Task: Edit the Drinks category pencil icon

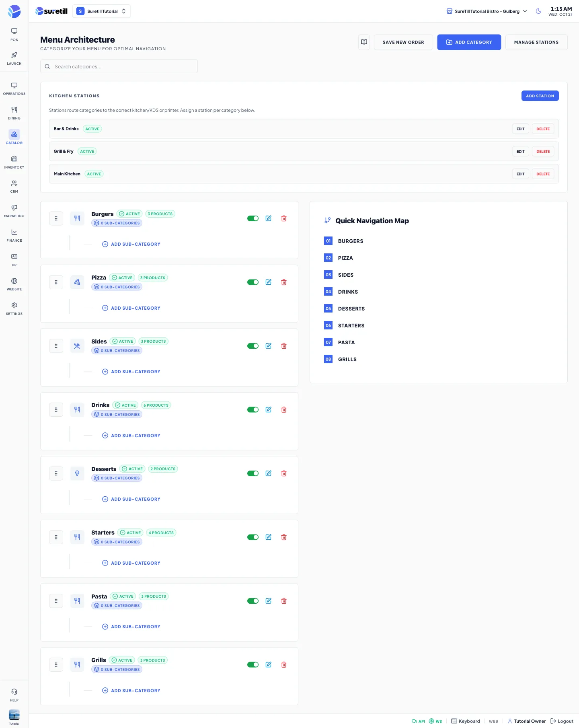Action: (x=269, y=410)
